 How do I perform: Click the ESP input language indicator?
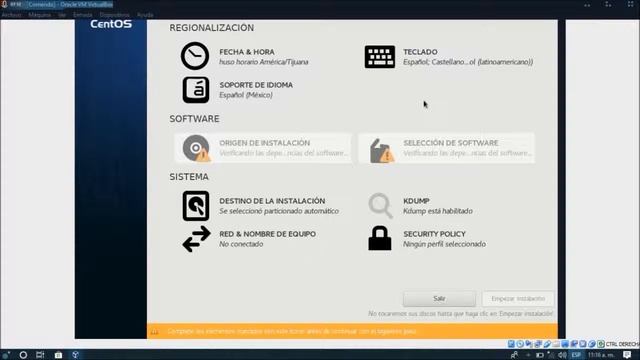(x=576, y=355)
